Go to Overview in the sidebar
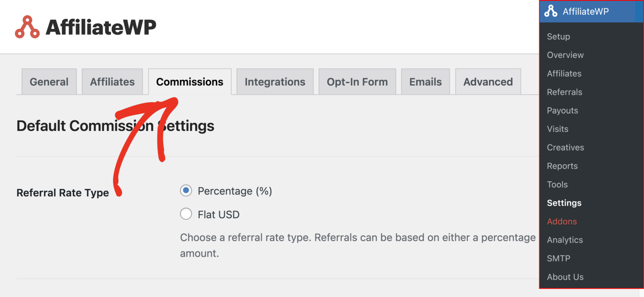Screen dimensions: 644x297 (565, 55)
